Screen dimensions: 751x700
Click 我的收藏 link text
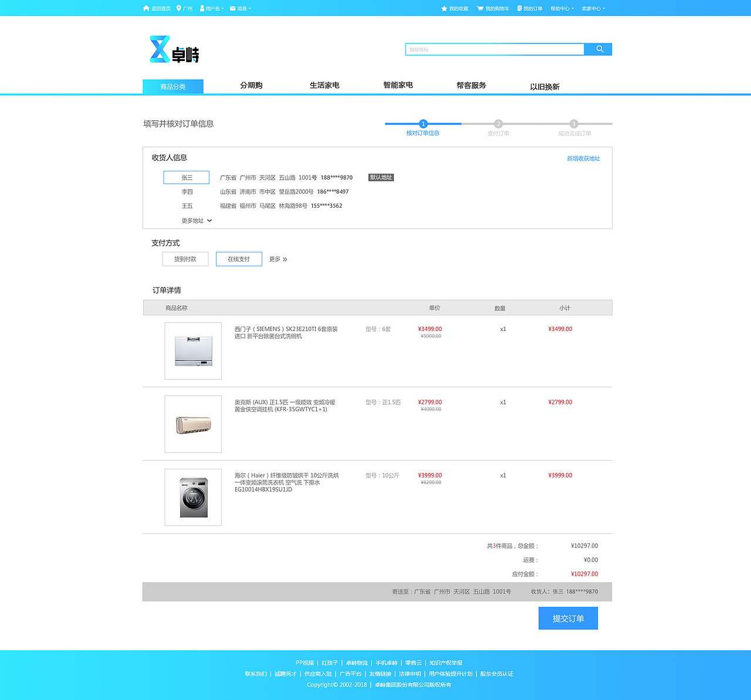[x=459, y=8]
